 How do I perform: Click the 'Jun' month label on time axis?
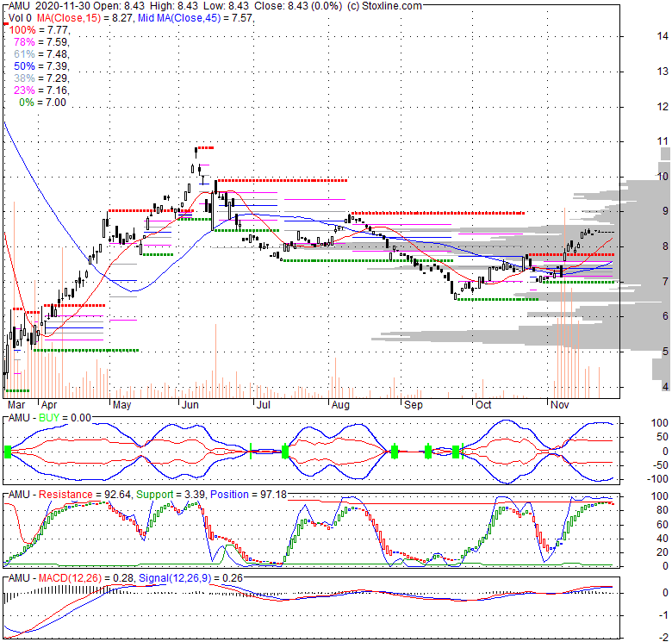(190, 405)
